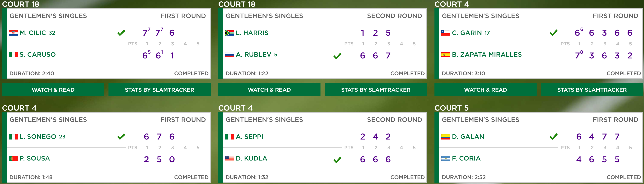The height and width of the screenshot is (184, 644).
Task: Click the winner checkmark next to A. Rublev
Action: coord(337,56)
